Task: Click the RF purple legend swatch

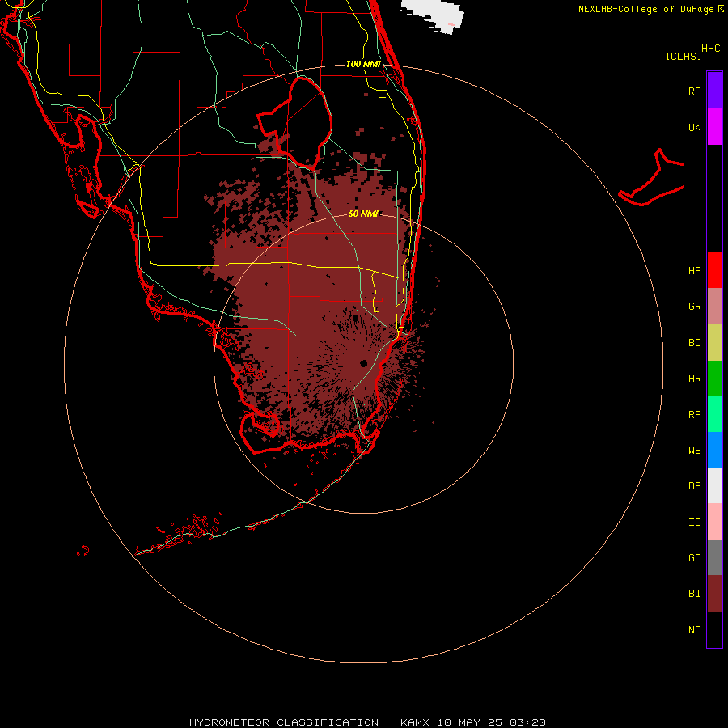Action: click(x=714, y=91)
